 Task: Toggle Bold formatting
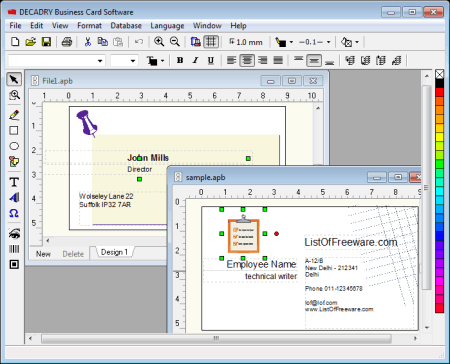[x=180, y=60]
